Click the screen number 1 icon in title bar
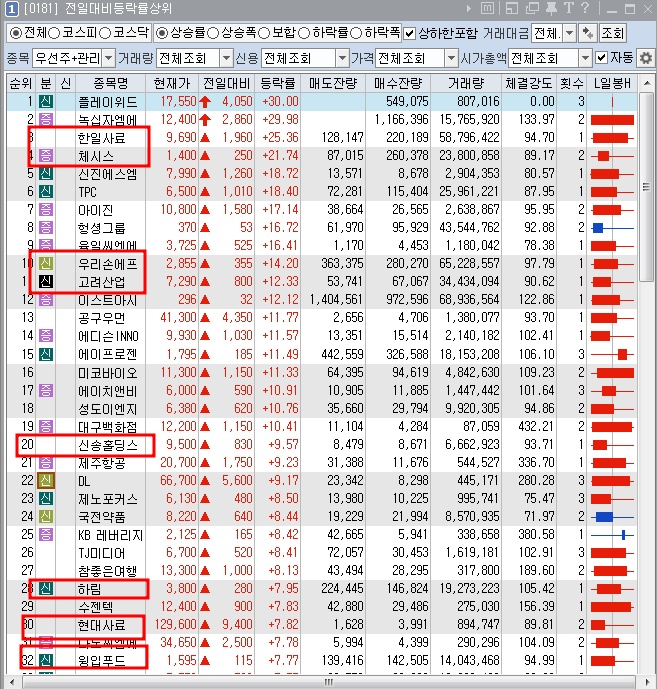Image resolution: width=657 pixels, height=689 pixels. pos(12,9)
